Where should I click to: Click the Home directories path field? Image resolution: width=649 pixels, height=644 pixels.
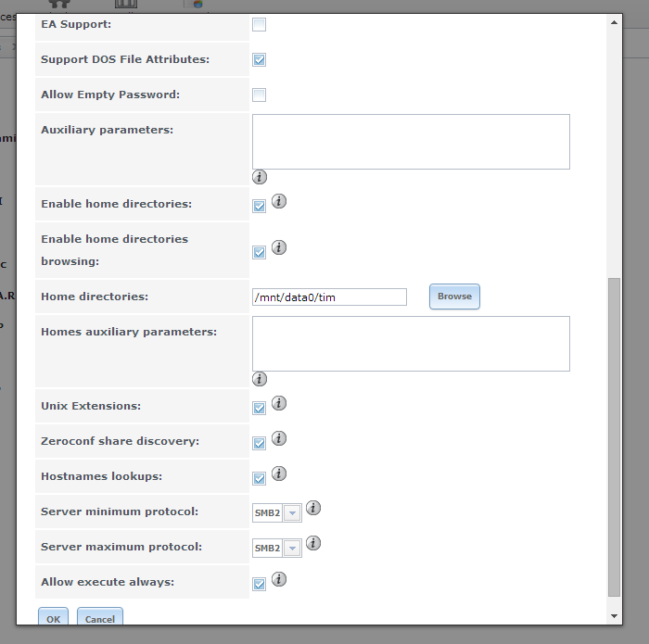click(329, 297)
